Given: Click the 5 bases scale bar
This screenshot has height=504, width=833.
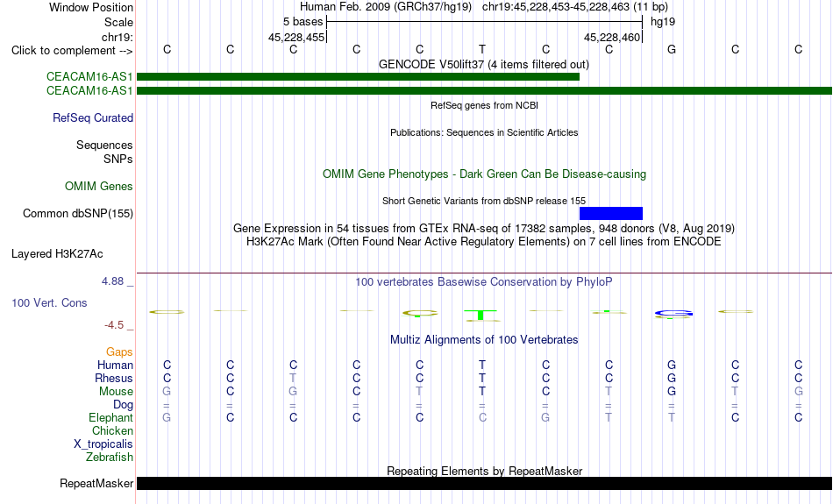Looking at the screenshot, I should point(485,22).
